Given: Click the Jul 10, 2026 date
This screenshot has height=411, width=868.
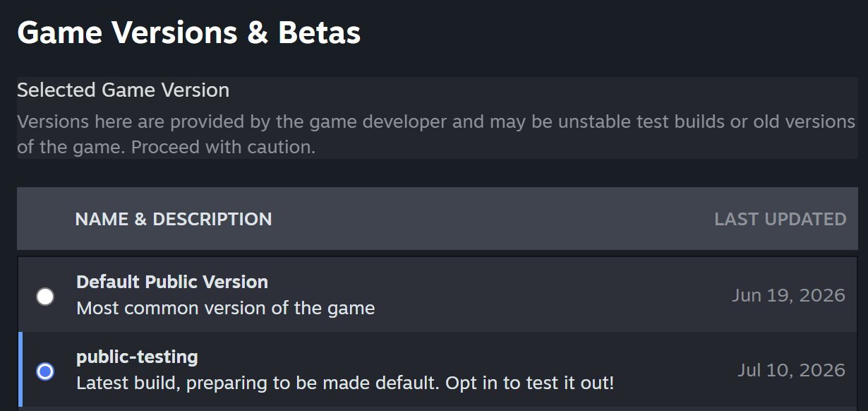Looking at the screenshot, I should pos(791,370).
